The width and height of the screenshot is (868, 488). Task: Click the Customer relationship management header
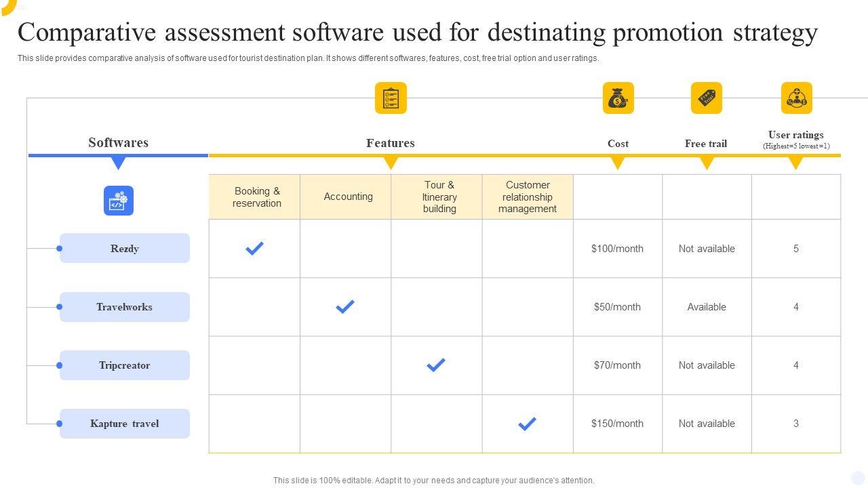[x=528, y=197]
